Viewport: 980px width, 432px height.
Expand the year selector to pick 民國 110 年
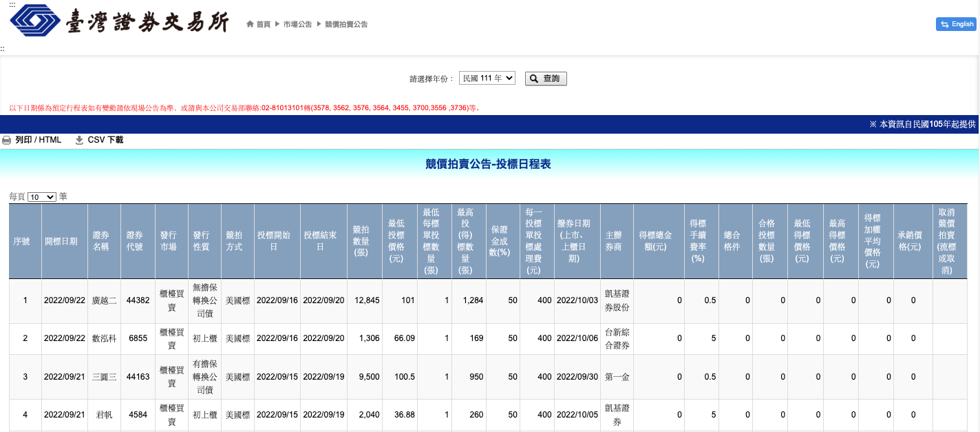(488, 77)
